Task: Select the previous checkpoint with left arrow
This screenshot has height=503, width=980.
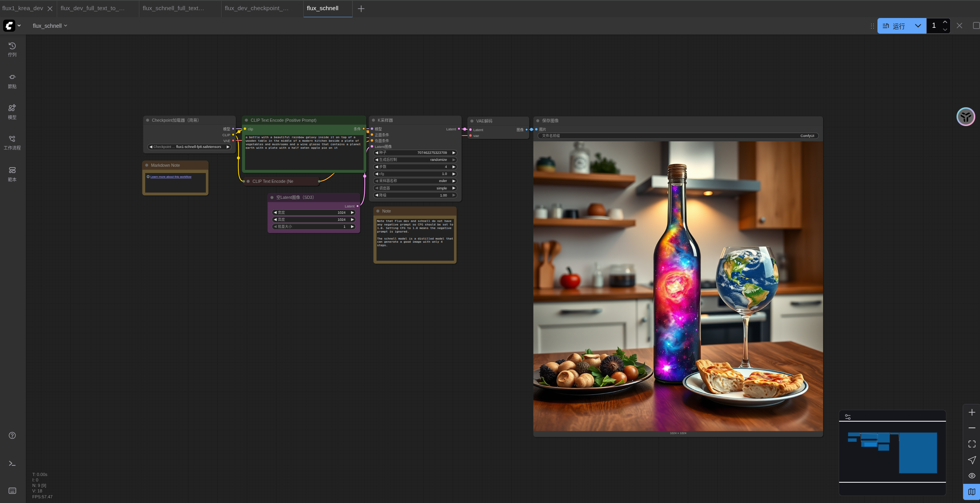Action: tap(151, 147)
